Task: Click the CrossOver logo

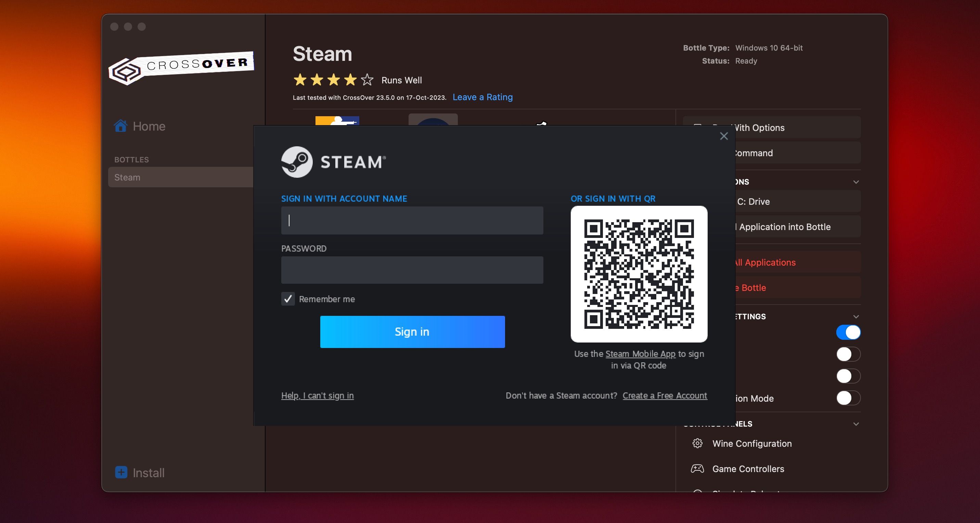Action: 181,68
